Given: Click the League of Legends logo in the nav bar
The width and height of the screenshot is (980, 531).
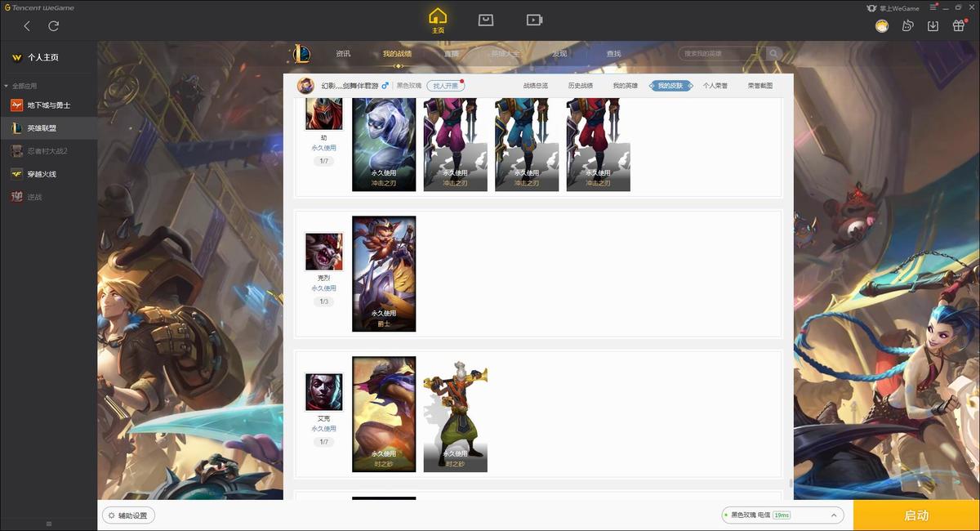Looking at the screenshot, I should 302,54.
